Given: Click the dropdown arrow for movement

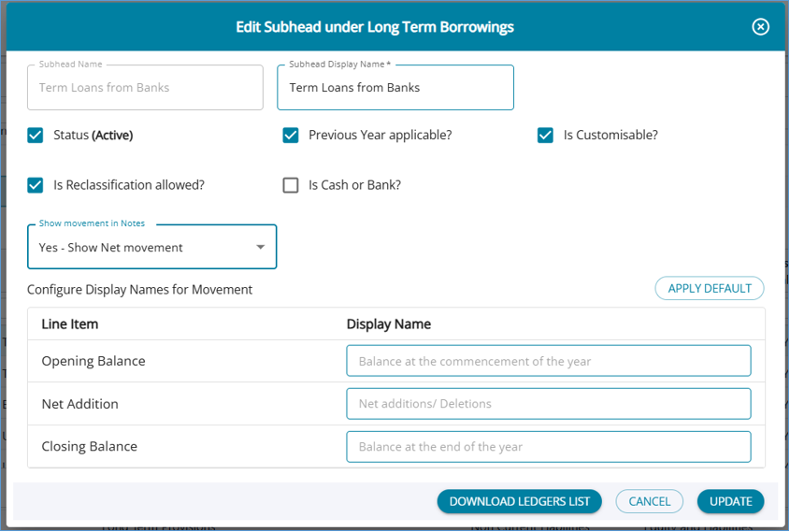Looking at the screenshot, I should (261, 248).
